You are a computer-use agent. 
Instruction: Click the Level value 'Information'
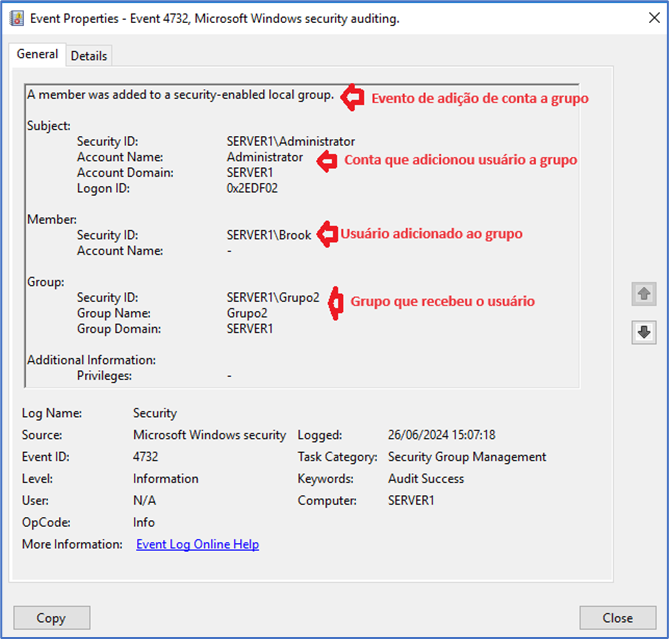pos(165,479)
